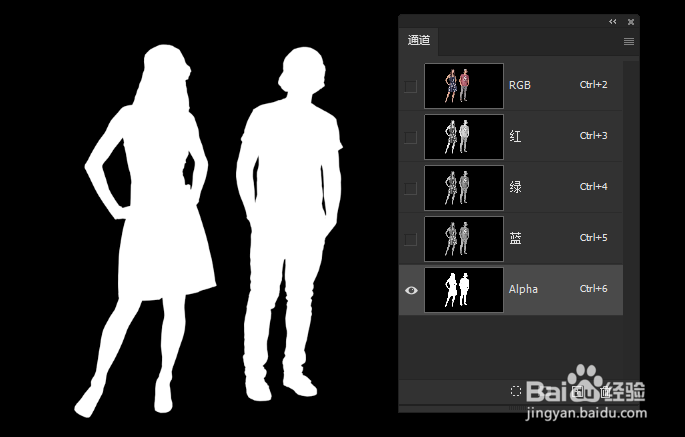Screen dimensions: 685x437
Task: Select the 绿 channel thumbnail
Action: pyautogui.click(x=464, y=188)
